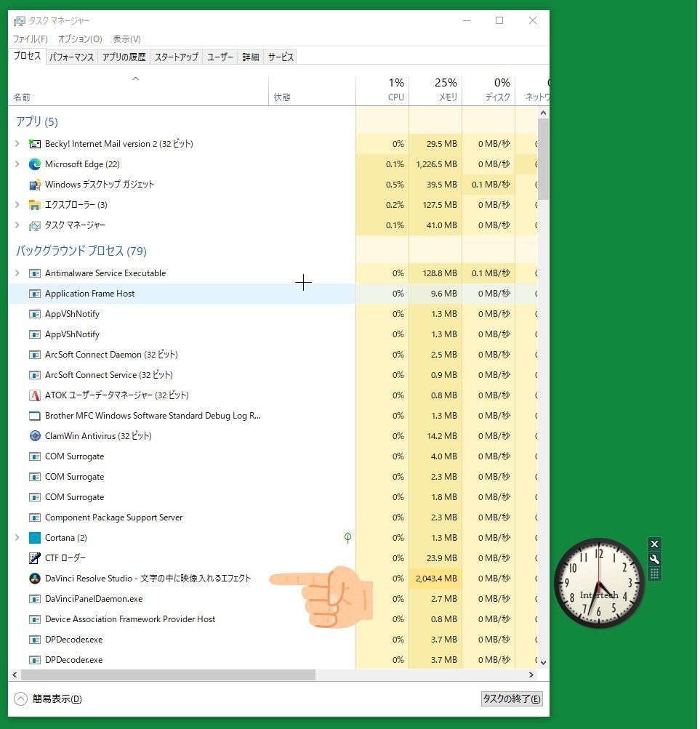Screen dimensions: 700x729
Task: Click the ClamWin Antivirus icon
Action: coord(35,436)
